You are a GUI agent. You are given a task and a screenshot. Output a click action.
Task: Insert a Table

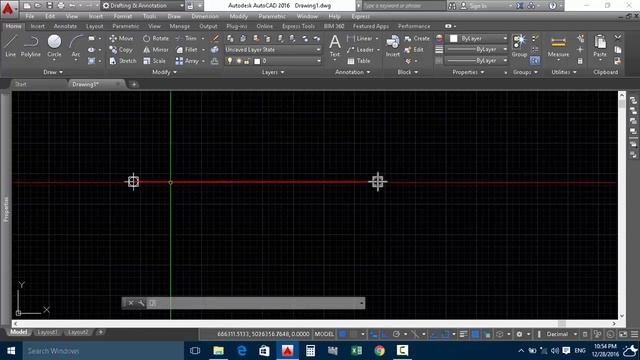pos(359,61)
